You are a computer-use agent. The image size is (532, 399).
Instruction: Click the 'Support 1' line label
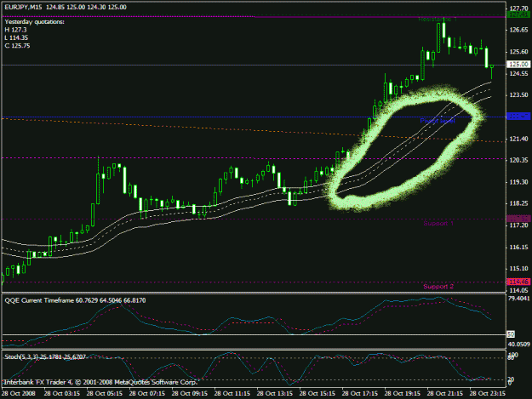pyautogui.click(x=438, y=224)
